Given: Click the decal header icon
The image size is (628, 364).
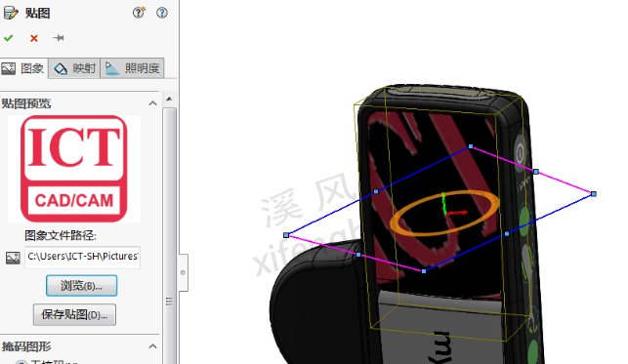Looking at the screenshot, I should (11, 13).
